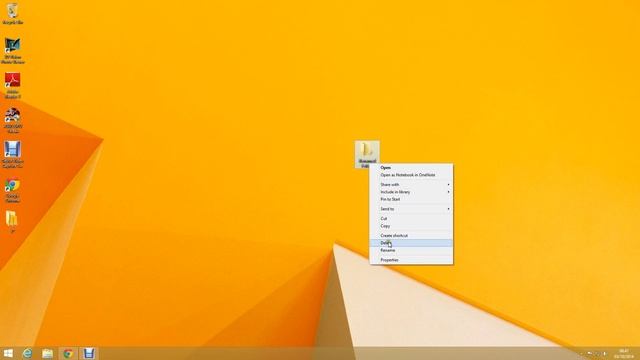Expand the Send to submenu

[411, 209]
